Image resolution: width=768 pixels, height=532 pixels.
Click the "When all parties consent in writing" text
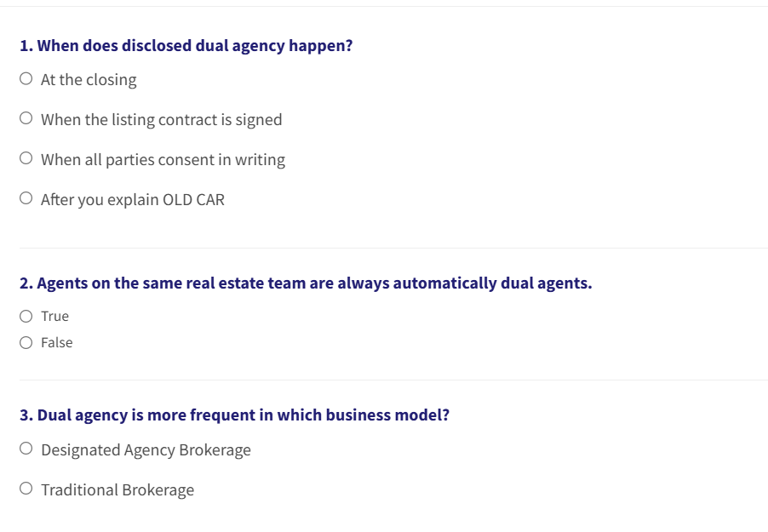point(163,159)
